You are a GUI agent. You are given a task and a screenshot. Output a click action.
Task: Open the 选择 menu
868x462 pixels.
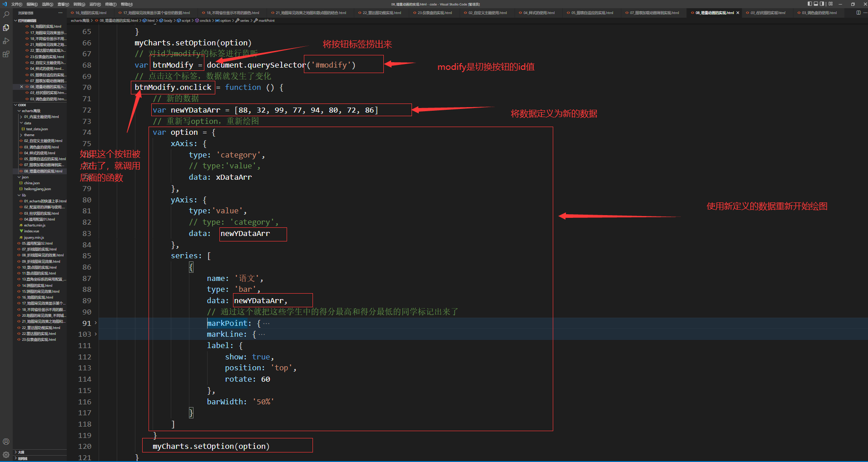pyautogui.click(x=48, y=4)
